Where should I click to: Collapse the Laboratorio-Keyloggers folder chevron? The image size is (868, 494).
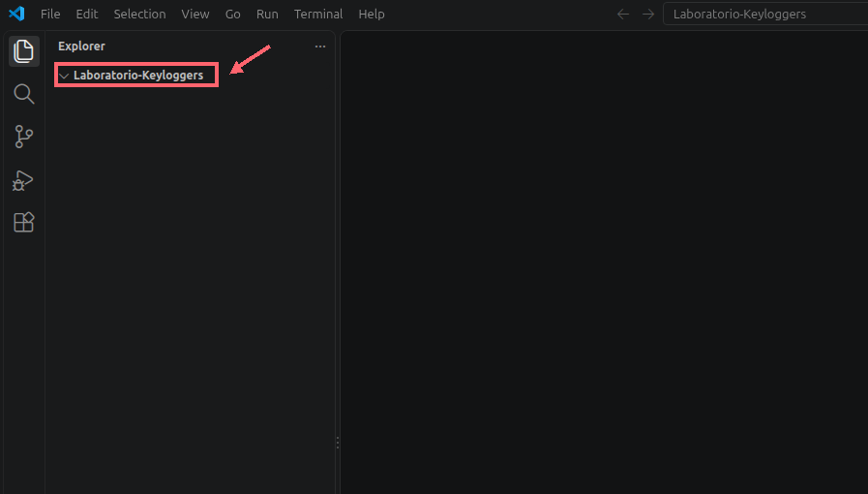64,76
